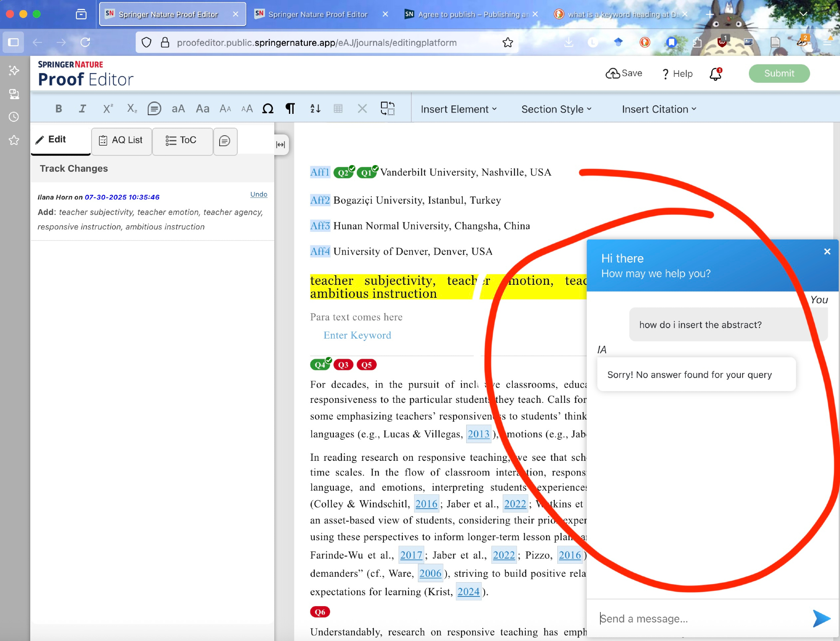The image size is (840, 641).
Task: Close the Hi there chat window
Action: tap(827, 252)
